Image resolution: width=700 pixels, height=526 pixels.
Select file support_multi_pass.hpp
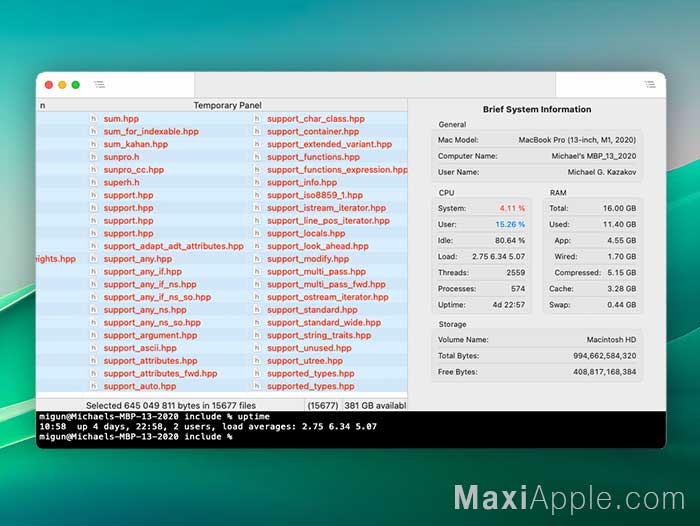[x=317, y=271]
